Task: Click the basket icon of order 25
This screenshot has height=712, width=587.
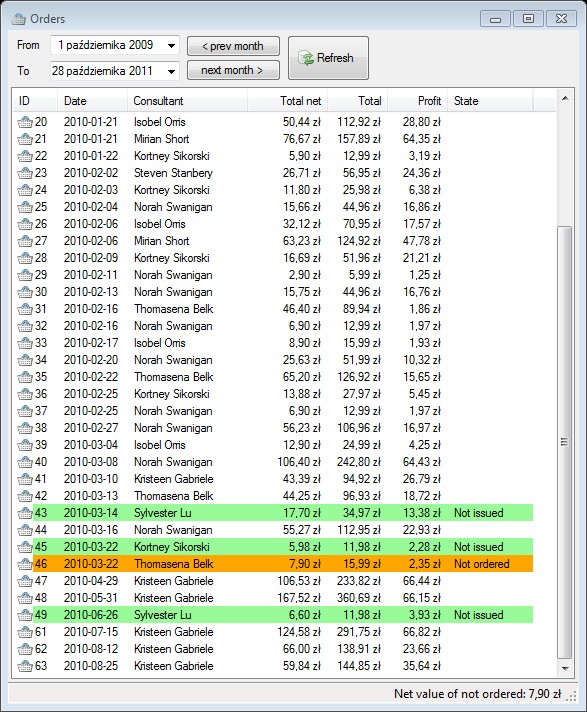Action: (25, 207)
